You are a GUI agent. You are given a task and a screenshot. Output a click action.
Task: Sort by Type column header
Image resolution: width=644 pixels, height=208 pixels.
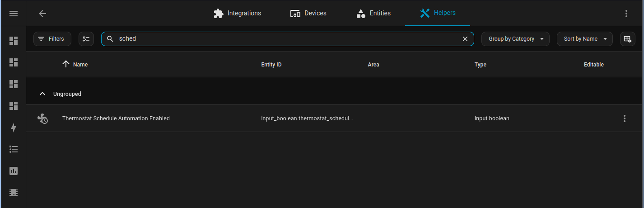click(x=481, y=65)
